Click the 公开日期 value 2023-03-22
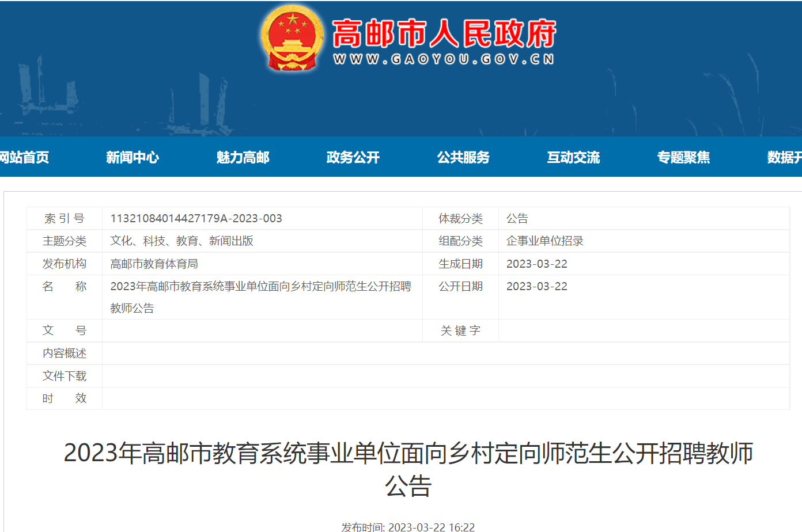Screen dimensions: 802x532 [x=537, y=286]
